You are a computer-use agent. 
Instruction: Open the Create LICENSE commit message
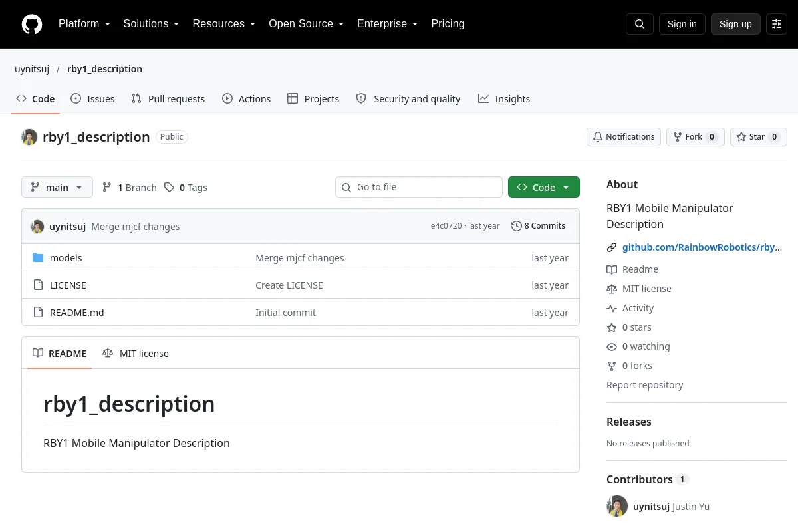coord(289,285)
